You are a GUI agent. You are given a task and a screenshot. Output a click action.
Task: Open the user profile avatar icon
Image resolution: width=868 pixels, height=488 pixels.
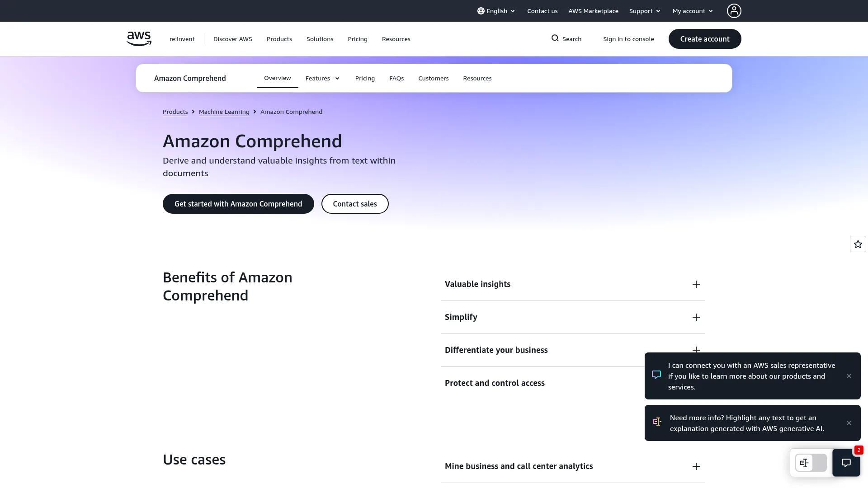point(734,11)
